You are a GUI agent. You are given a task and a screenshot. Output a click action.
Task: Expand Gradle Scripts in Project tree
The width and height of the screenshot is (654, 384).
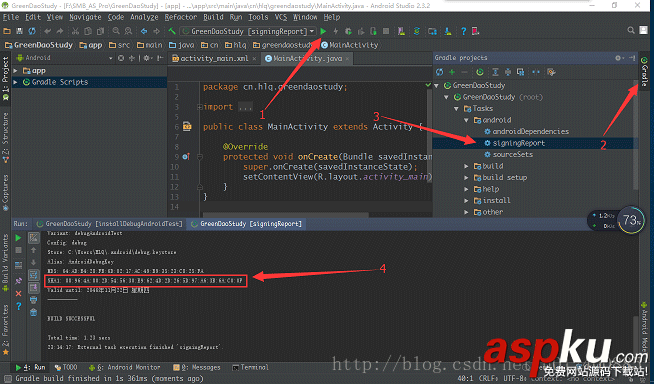pyautogui.click(x=15, y=82)
